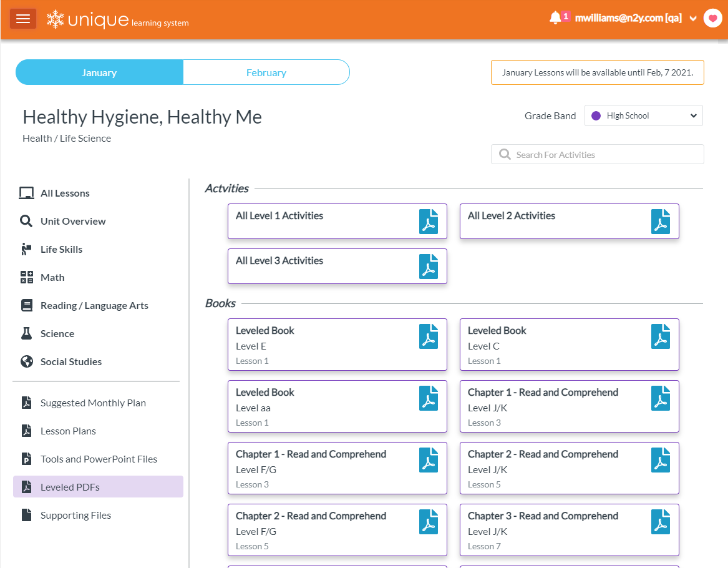Open Chapter 1 Level F/G PDF icon
This screenshot has width=728, height=568.
pyautogui.click(x=429, y=460)
